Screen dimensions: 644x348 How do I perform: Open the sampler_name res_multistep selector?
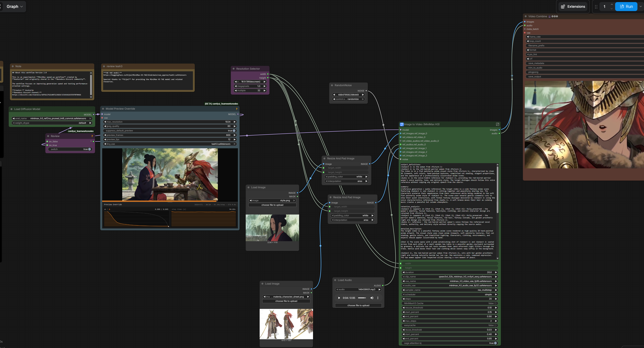[x=450, y=290]
